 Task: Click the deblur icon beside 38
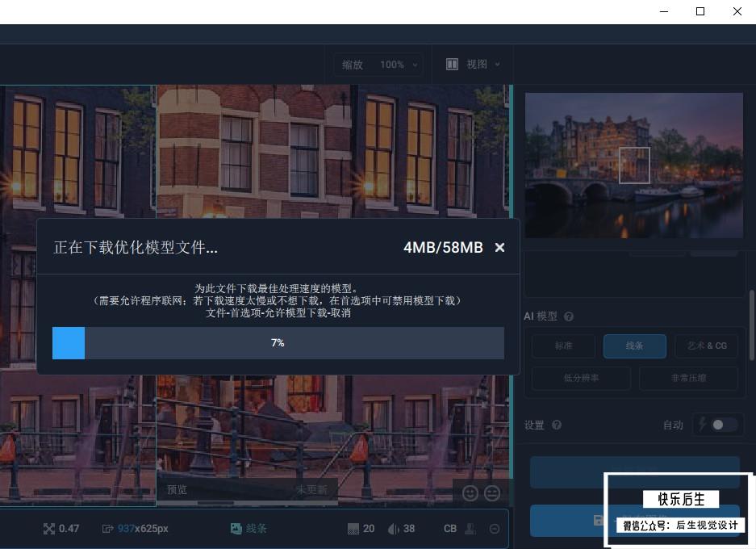(x=394, y=529)
